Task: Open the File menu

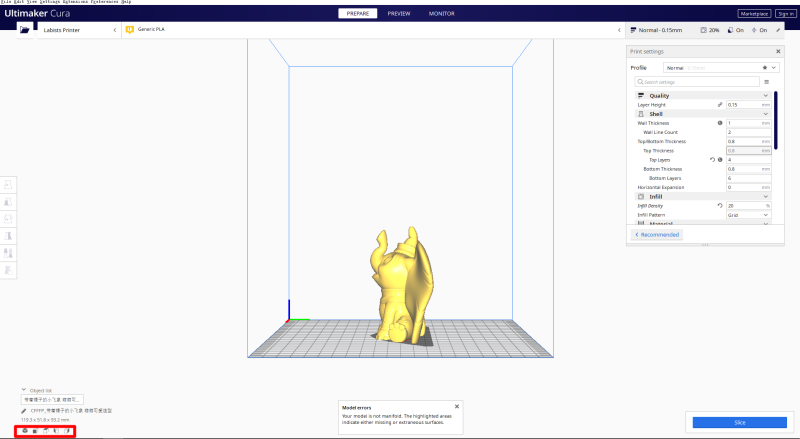Action: 6,2
